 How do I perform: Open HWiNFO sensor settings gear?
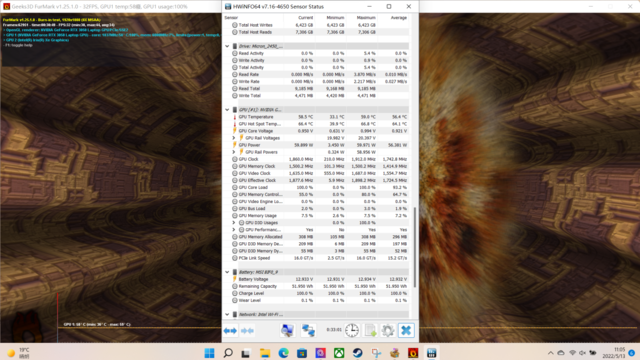coord(388,331)
